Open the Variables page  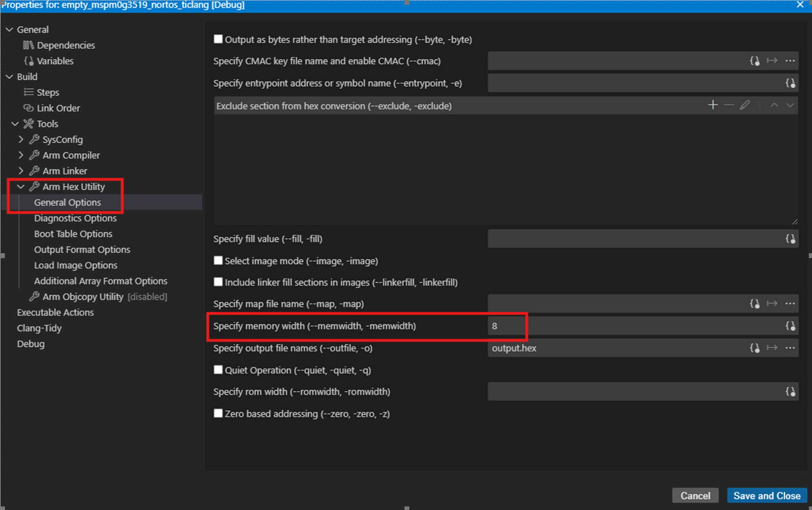coord(55,61)
